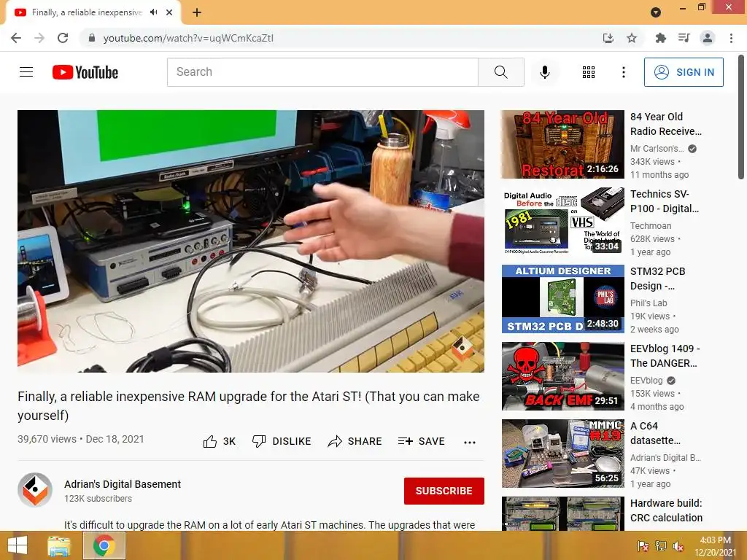Open YouTube settings three-dot menu
Viewport: 747px width, 560px height.
[623, 72]
